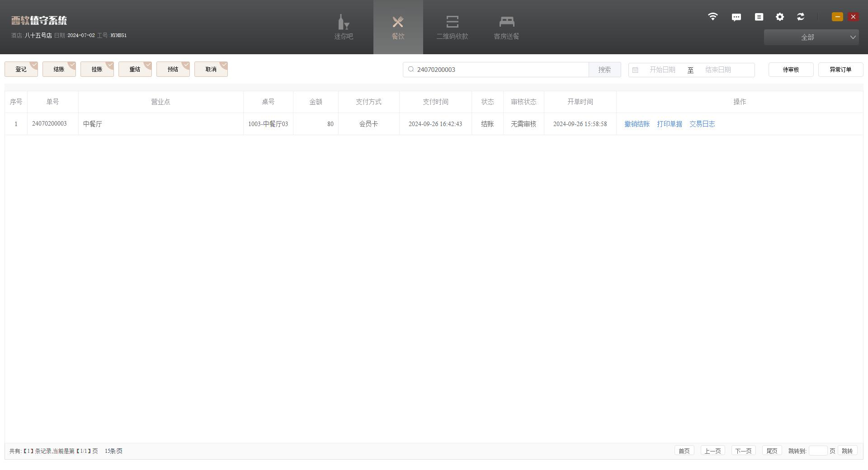
Task: Open the 迷你吧 minibar module
Action: tap(344, 27)
